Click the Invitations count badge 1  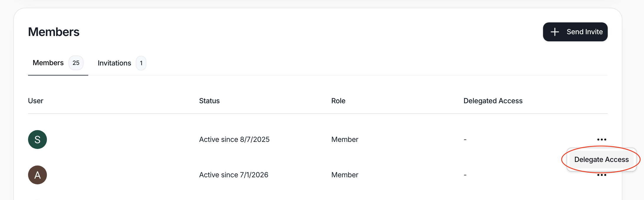[x=141, y=63]
